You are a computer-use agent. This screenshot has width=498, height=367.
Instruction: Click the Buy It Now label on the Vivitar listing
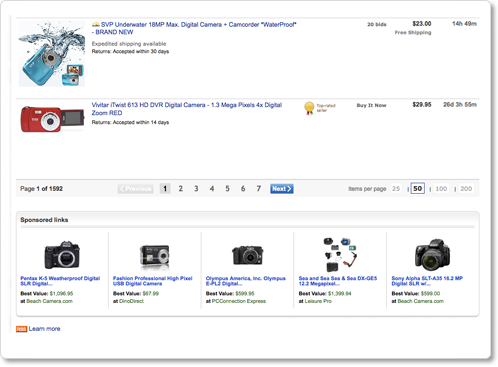click(x=371, y=105)
